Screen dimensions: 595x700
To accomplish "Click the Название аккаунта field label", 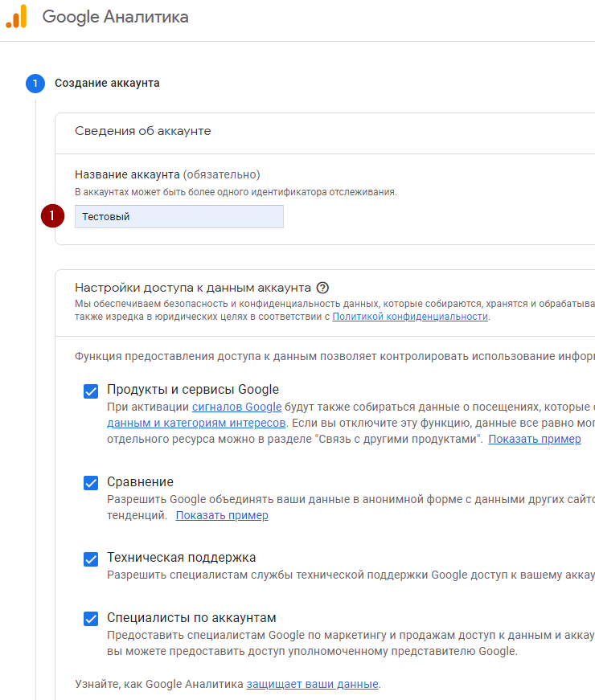I will pos(128,174).
